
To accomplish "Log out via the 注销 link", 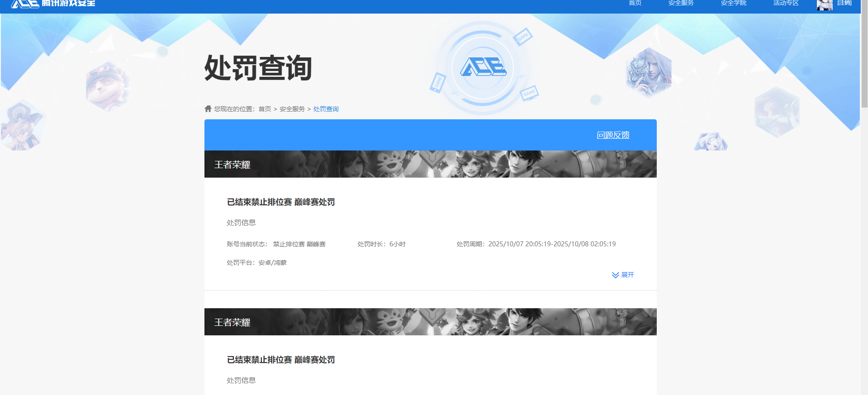I will click(x=844, y=3).
